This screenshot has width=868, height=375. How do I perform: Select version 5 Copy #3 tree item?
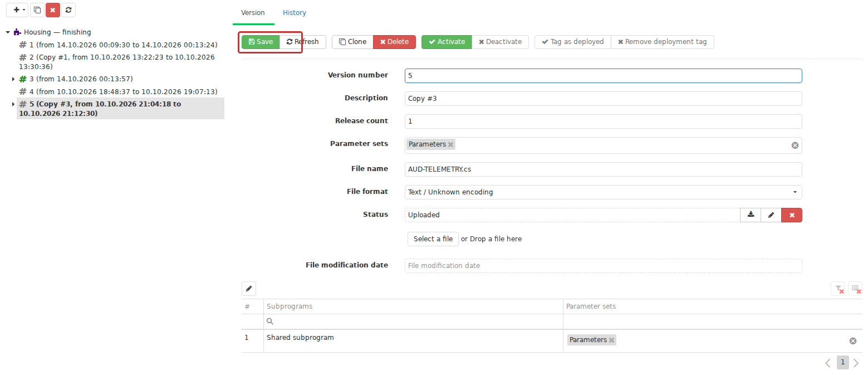click(121, 108)
